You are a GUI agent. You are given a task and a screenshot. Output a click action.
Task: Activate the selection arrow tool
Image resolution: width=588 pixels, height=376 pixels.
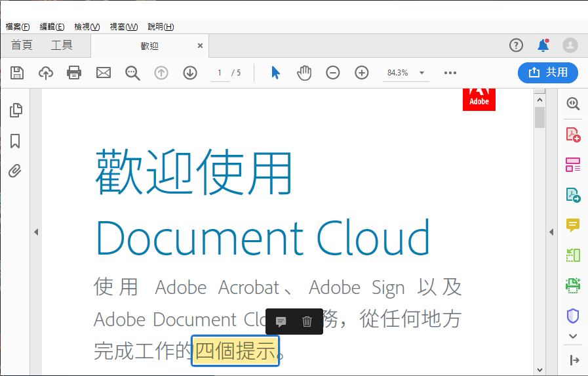click(275, 73)
